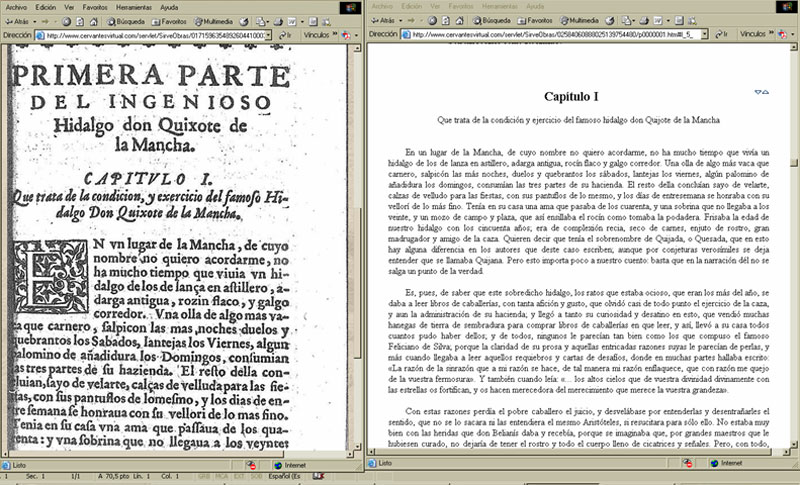This screenshot has width=800, height=485.
Task: Print page from left window toolbar
Action: click(278, 22)
